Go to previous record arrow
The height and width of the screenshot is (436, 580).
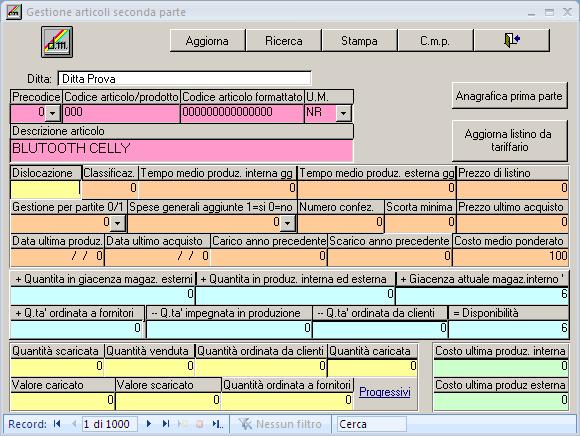[x=74, y=424]
